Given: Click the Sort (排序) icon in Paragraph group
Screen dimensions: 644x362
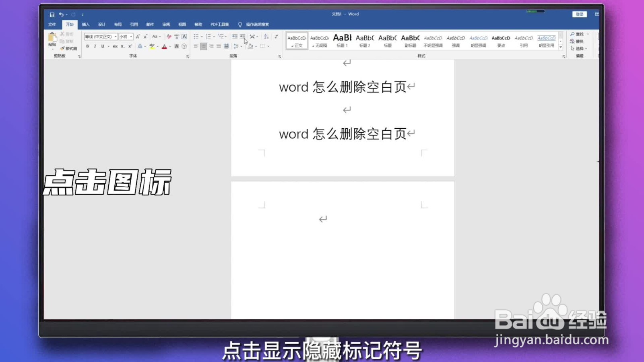Looking at the screenshot, I should [x=266, y=36].
